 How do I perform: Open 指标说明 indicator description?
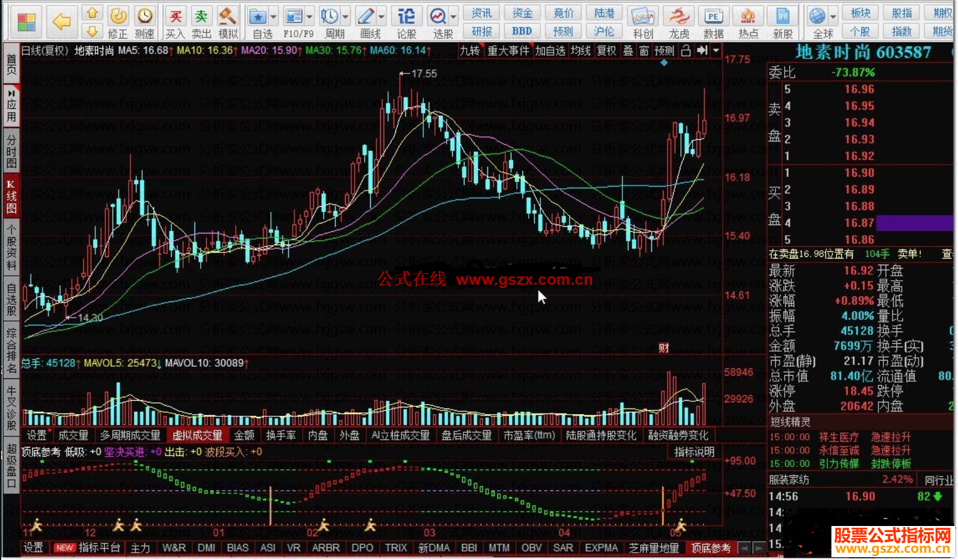click(x=694, y=452)
